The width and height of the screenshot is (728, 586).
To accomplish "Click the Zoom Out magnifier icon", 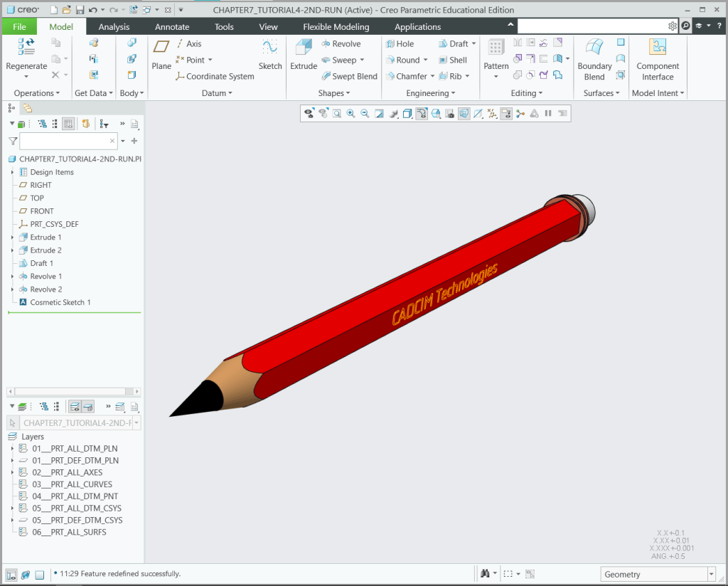I will pos(365,113).
